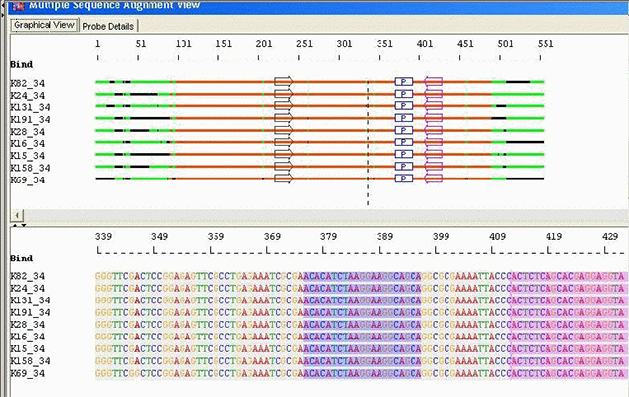
Task: Click position 379 on the sequence ruler
Action: click(328, 237)
